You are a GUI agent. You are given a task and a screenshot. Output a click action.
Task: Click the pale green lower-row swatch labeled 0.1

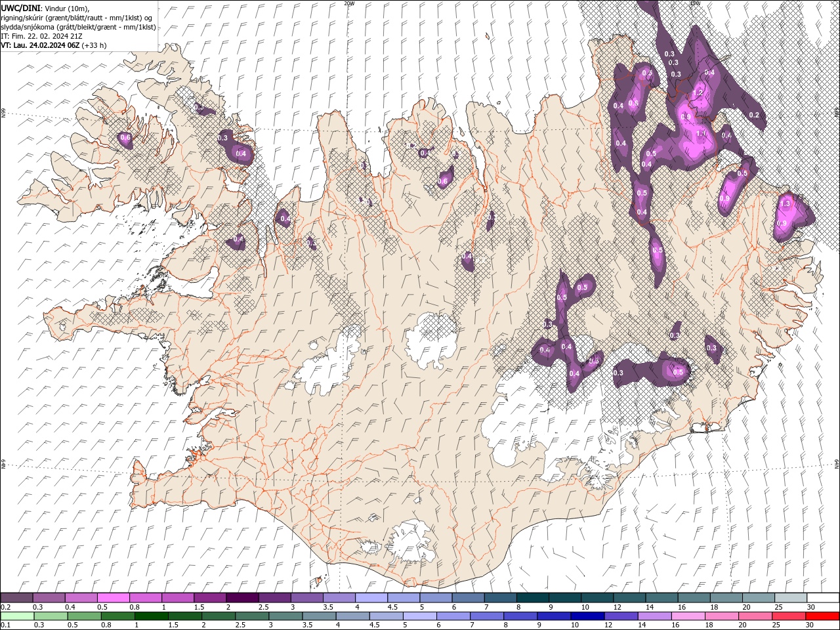[x=17, y=616]
